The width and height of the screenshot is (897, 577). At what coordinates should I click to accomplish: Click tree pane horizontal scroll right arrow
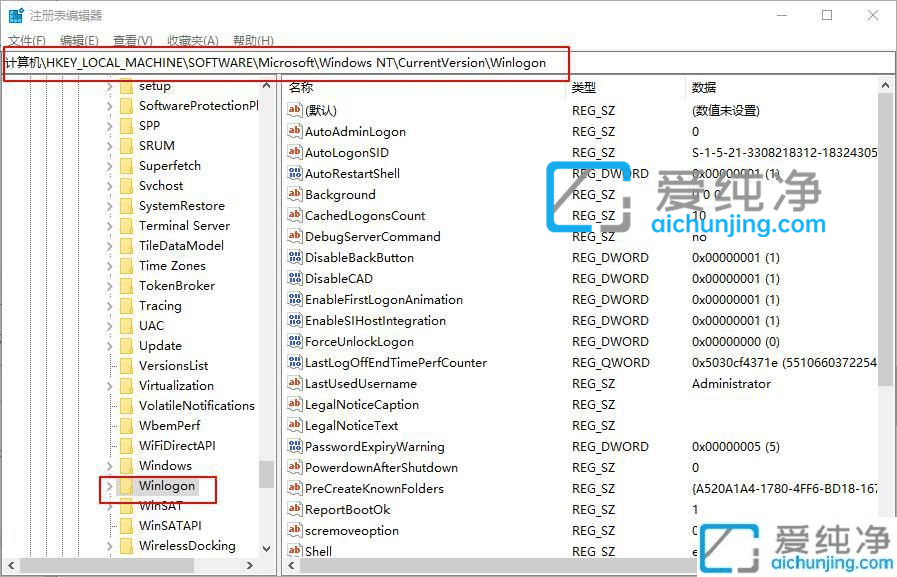click(249, 566)
